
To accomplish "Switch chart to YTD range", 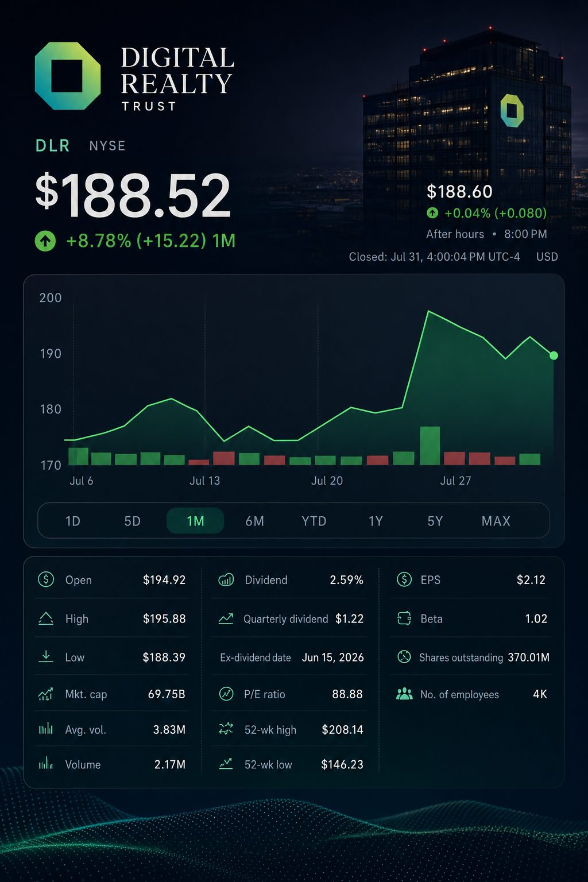I will pos(314,521).
